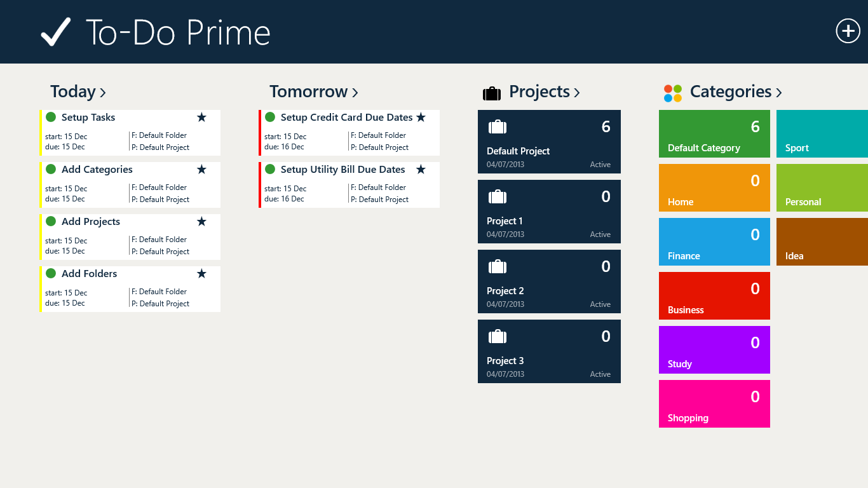Click the star on Add Folders task
The height and width of the screenshot is (488, 868).
(x=201, y=274)
